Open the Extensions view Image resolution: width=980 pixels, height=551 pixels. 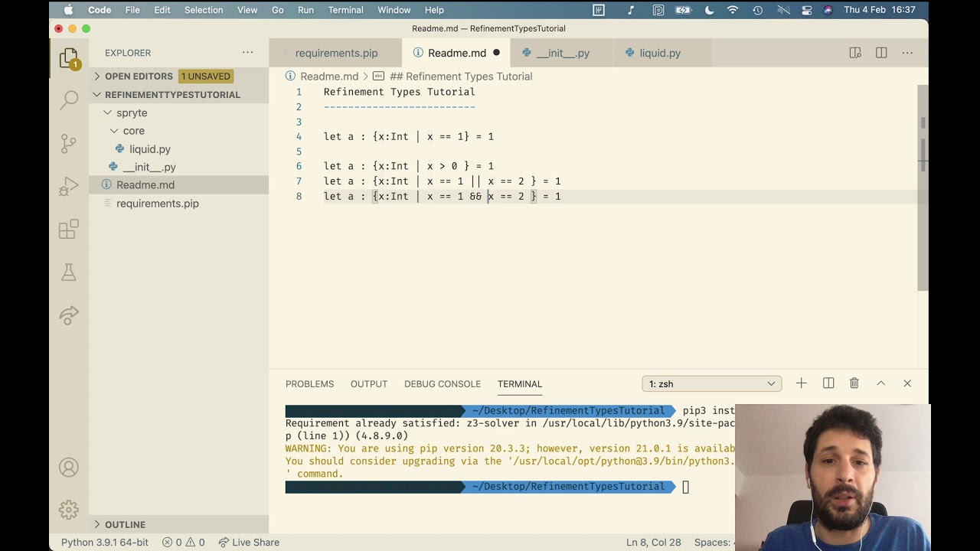pyautogui.click(x=69, y=229)
